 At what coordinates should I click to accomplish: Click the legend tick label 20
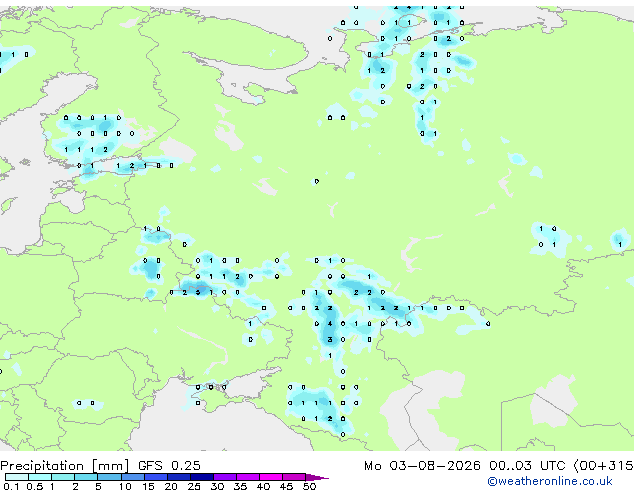(171, 486)
